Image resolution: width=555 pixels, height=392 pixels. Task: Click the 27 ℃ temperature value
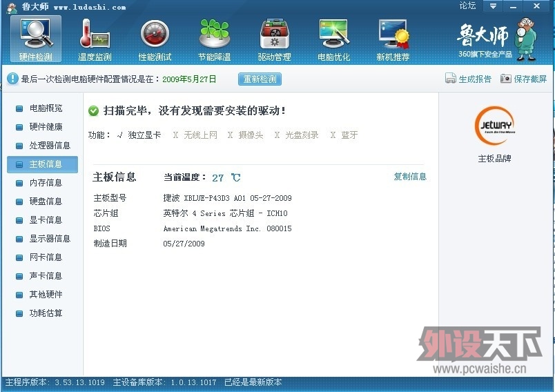[226, 177]
